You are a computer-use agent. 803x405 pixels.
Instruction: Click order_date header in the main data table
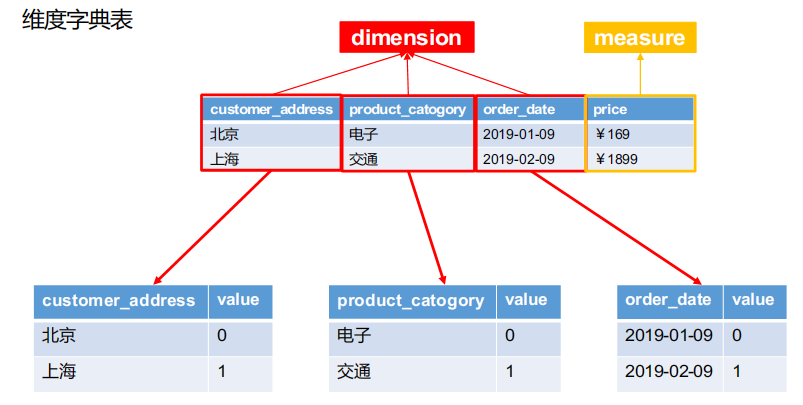click(x=530, y=109)
